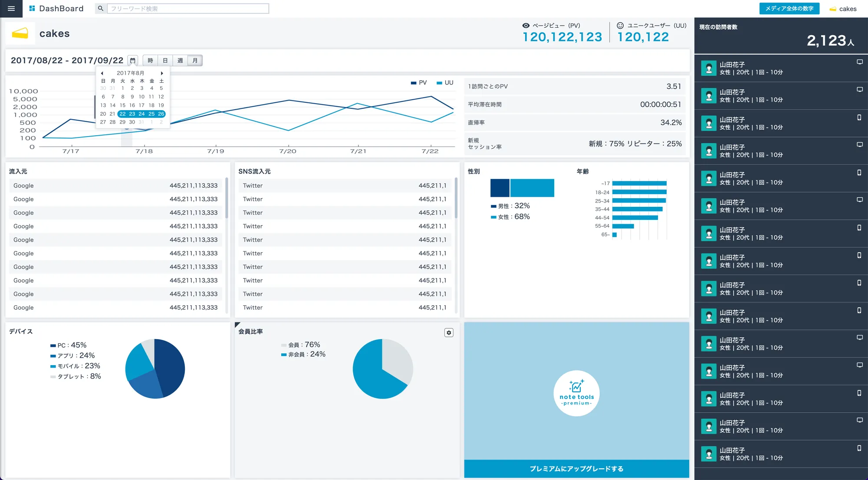This screenshot has height=480, width=868.
Task: Open the hamburger menu
Action: (11, 9)
